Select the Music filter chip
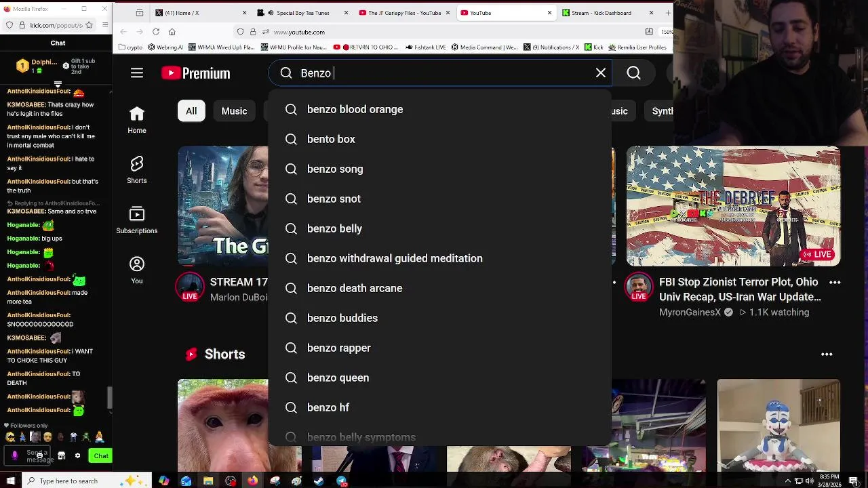Image resolution: width=868 pixels, height=488 pixels. (234, 111)
